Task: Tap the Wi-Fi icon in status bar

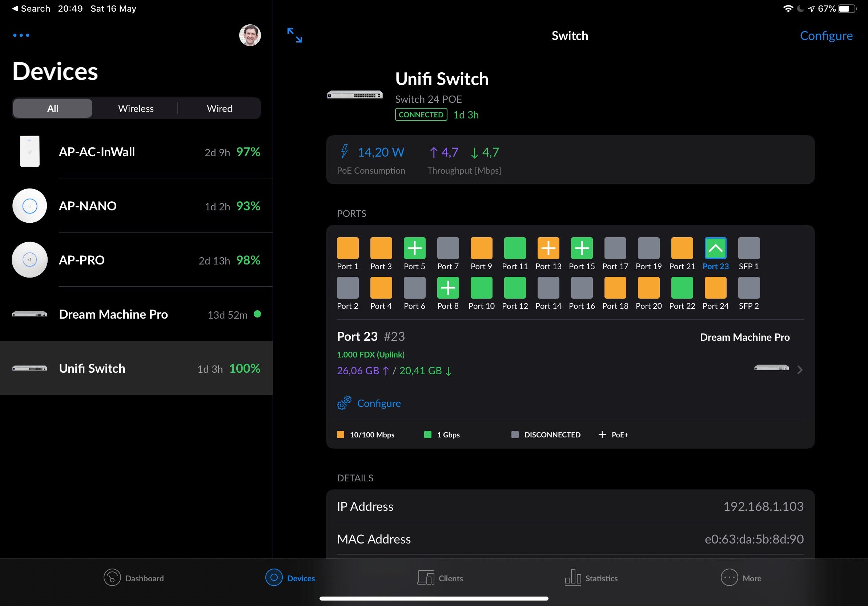Action: point(788,8)
